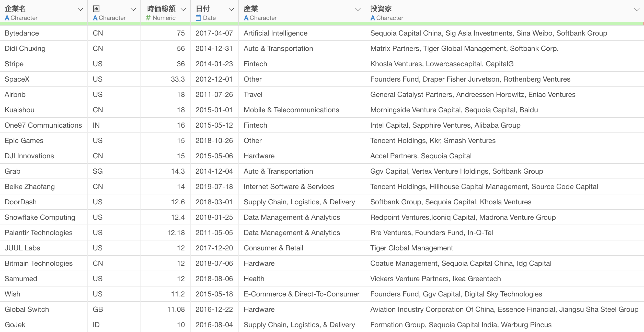This screenshot has height=332, width=644.
Task: Select the 11.08 valuation cell
Action: pyautogui.click(x=165, y=309)
